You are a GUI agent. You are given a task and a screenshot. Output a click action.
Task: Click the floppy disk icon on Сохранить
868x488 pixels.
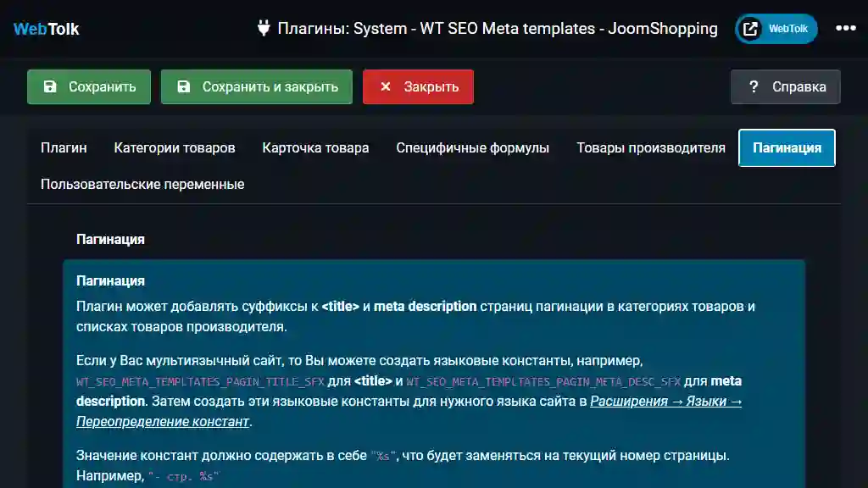pyautogui.click(x=50, y=86)
